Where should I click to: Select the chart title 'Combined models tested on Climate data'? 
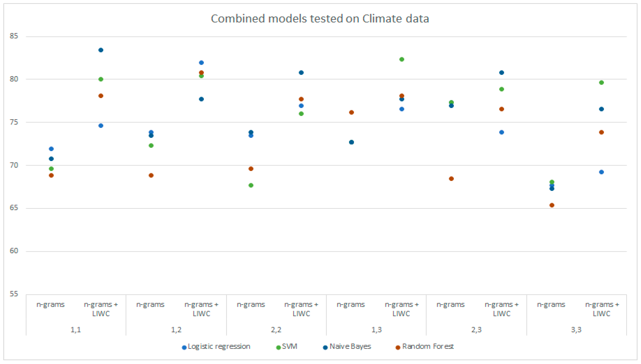tap(320, 19)
